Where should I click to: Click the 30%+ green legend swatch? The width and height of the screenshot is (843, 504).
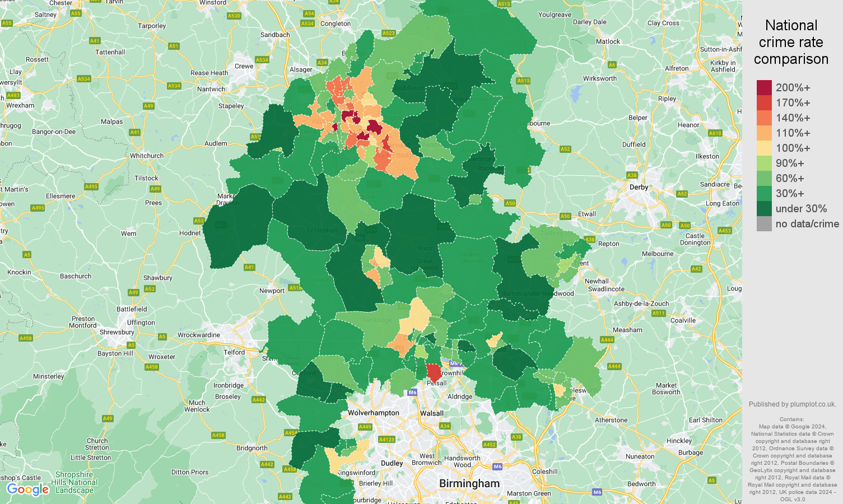tap(764, 193)
